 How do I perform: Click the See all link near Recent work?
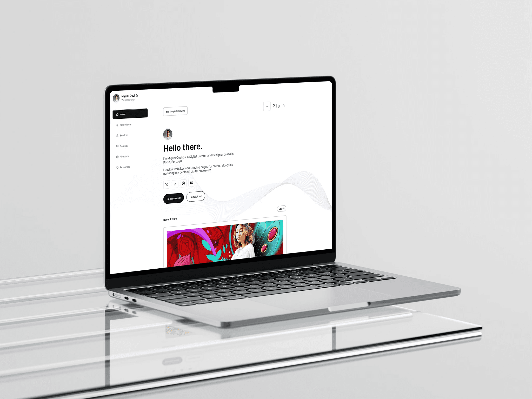coord(282,208)
